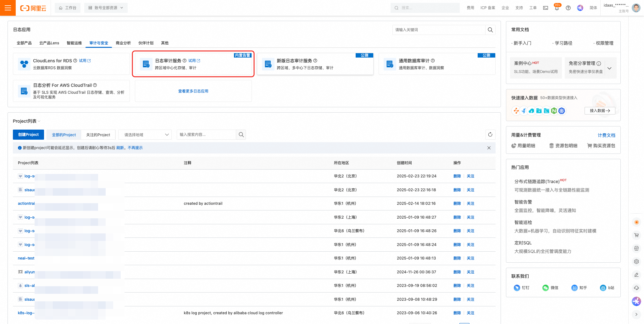Click the 刷新 link in notice banner
This screenshot has height=324, width=644.
(120, 148)
